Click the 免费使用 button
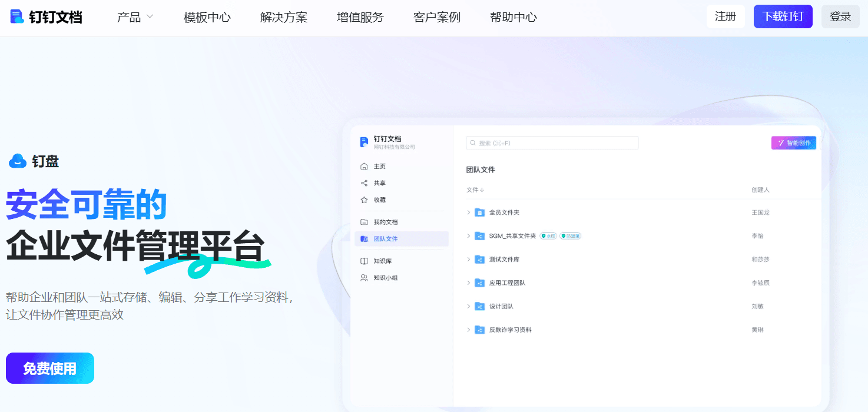868x412 pixels. [x=50, y=368]
